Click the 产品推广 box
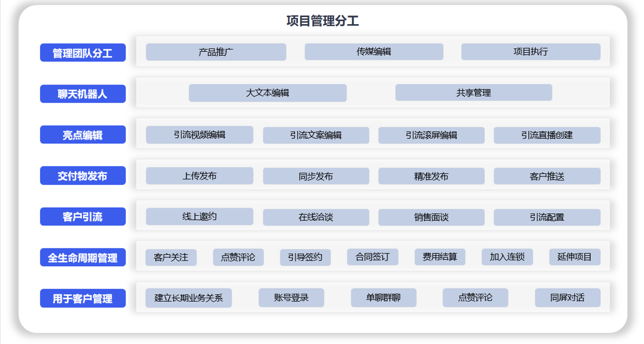Viewport: 644px width, 344px height. (216, 52)
